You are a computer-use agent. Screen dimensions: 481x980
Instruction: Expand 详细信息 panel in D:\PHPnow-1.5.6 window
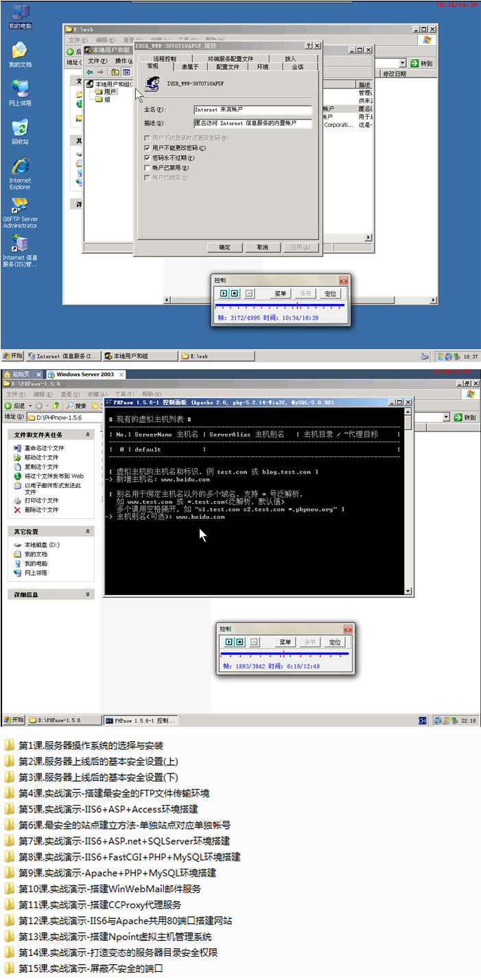point(87,594)
